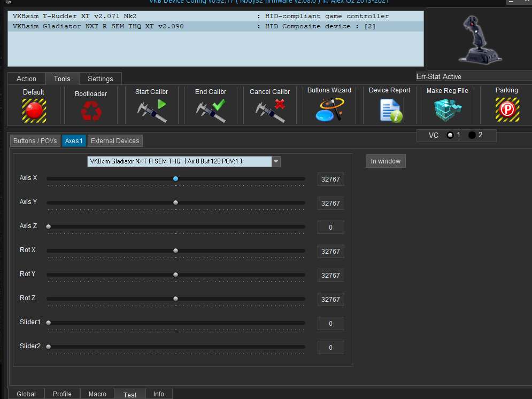Finish calibration using the End Calibr icon

211,111
